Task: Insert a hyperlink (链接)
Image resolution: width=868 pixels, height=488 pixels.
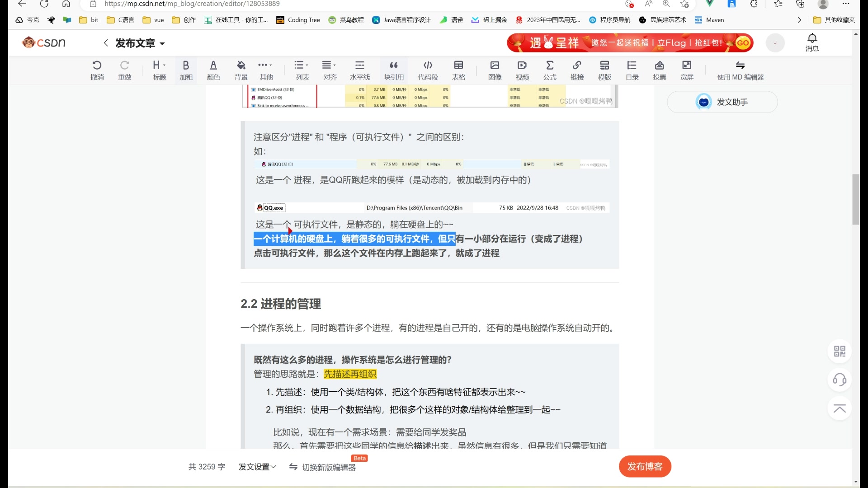Action: [577, 70]
